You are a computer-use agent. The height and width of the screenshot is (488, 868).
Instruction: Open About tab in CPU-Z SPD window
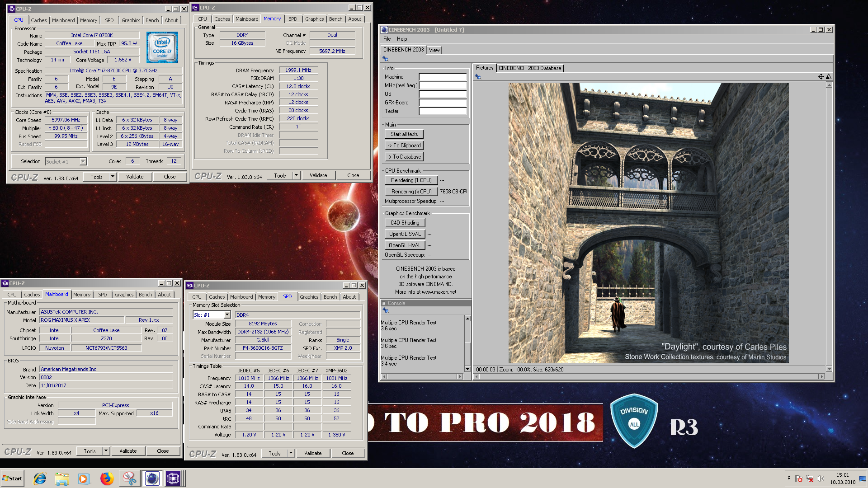point(349,297)
